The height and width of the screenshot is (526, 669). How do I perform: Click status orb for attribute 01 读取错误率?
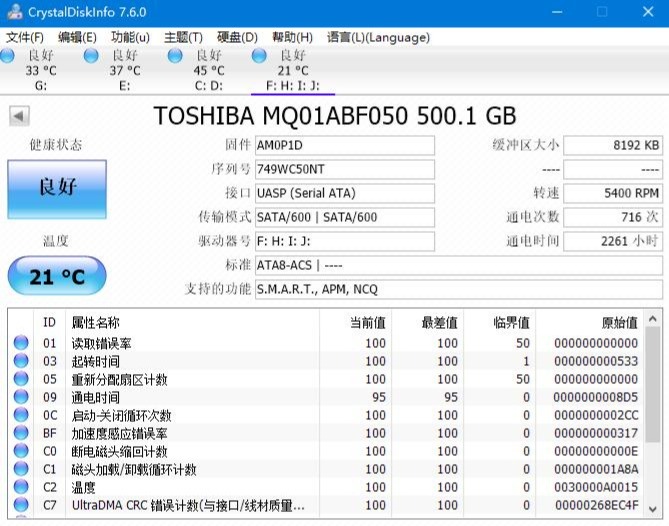(x=21, y=344)
